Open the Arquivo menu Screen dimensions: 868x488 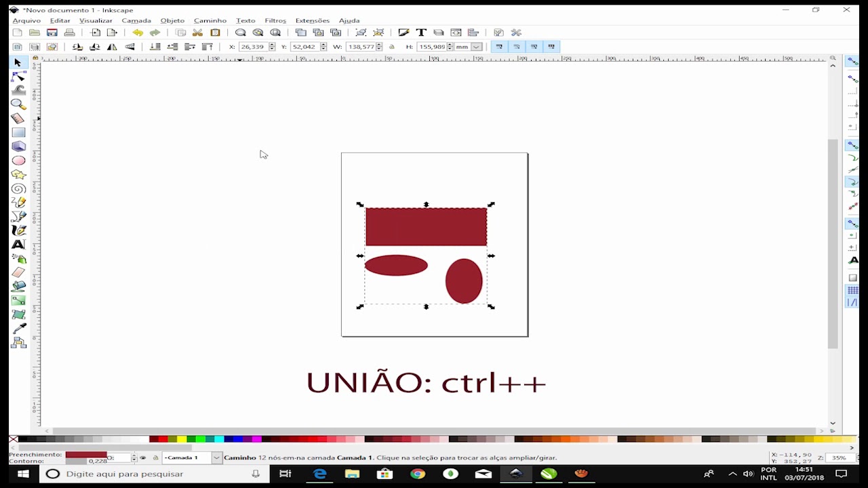coord(27,20)
